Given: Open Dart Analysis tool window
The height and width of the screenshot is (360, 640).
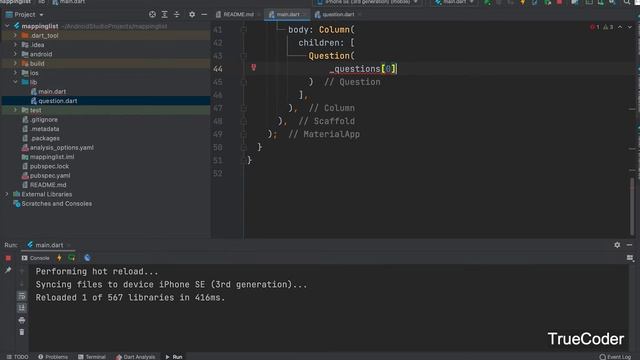Looking at the screenshot, I should [136, 357].
